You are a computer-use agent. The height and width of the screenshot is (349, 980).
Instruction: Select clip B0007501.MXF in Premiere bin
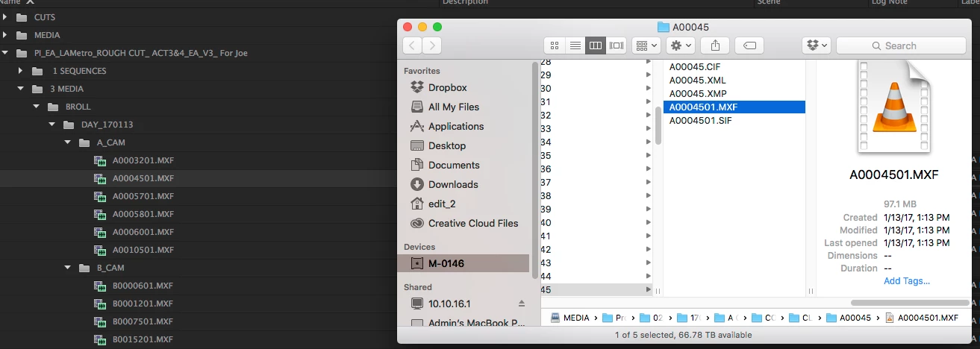(143, 321)
